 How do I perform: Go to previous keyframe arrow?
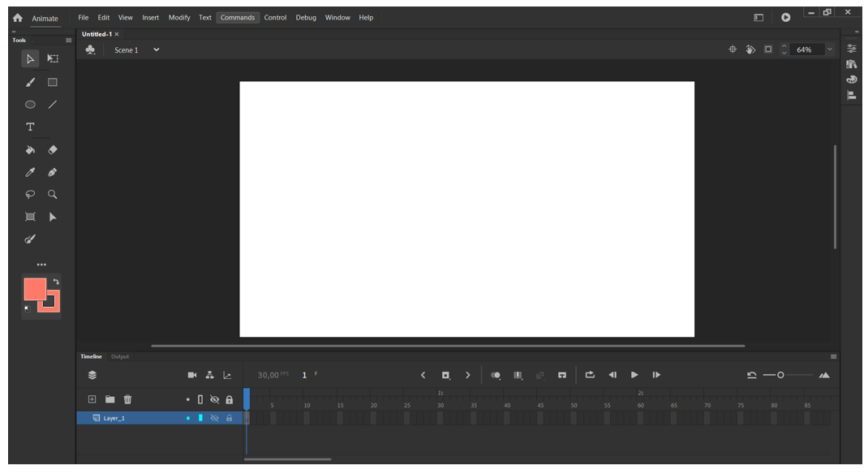tap(423, 376)
